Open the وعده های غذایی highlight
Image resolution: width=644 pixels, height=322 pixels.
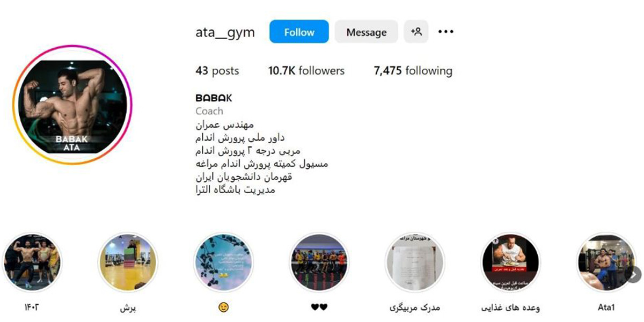click(x=510, y=262)
